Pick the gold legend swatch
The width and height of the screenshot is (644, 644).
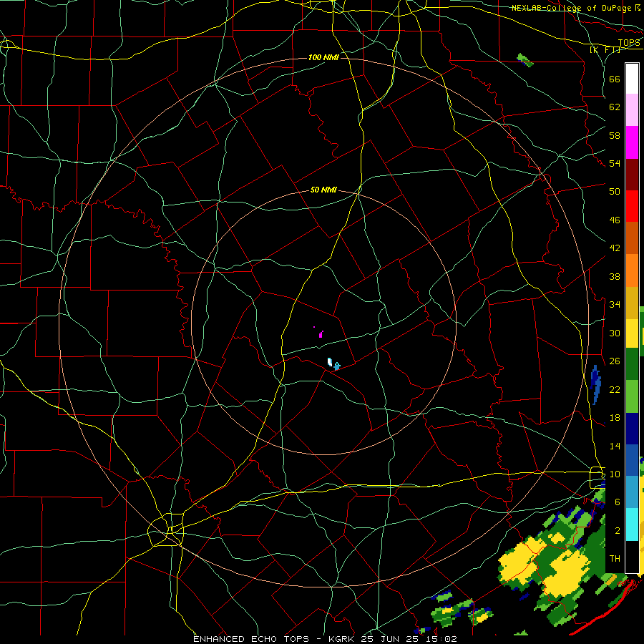[632, 303]
